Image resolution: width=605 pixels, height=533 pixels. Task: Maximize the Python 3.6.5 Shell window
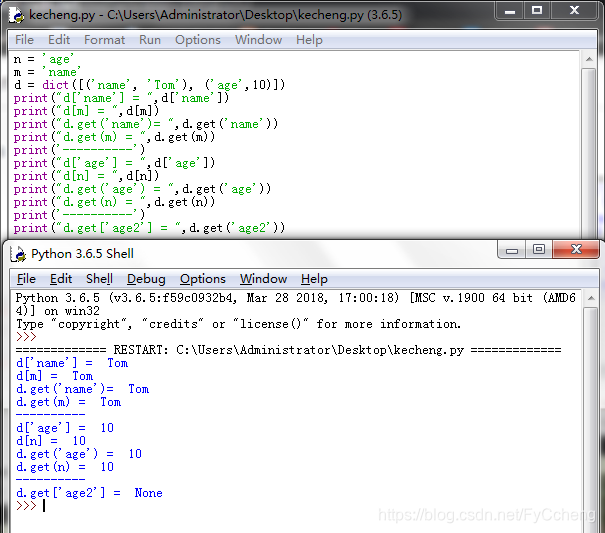coord(539,250)
